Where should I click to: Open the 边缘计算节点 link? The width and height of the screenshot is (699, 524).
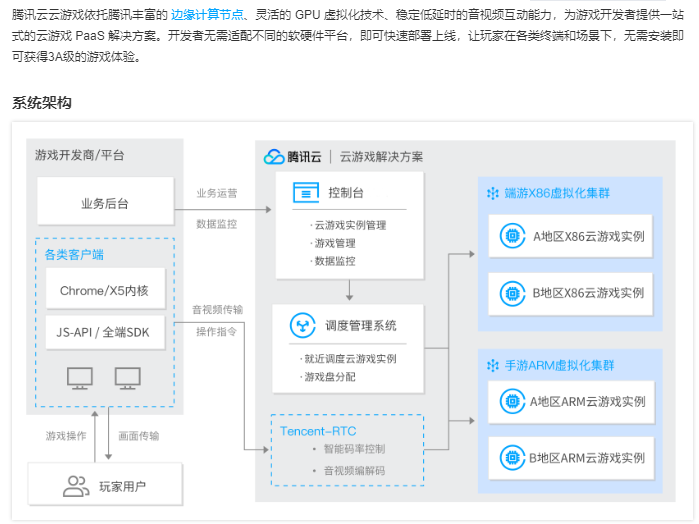[207, 15]
